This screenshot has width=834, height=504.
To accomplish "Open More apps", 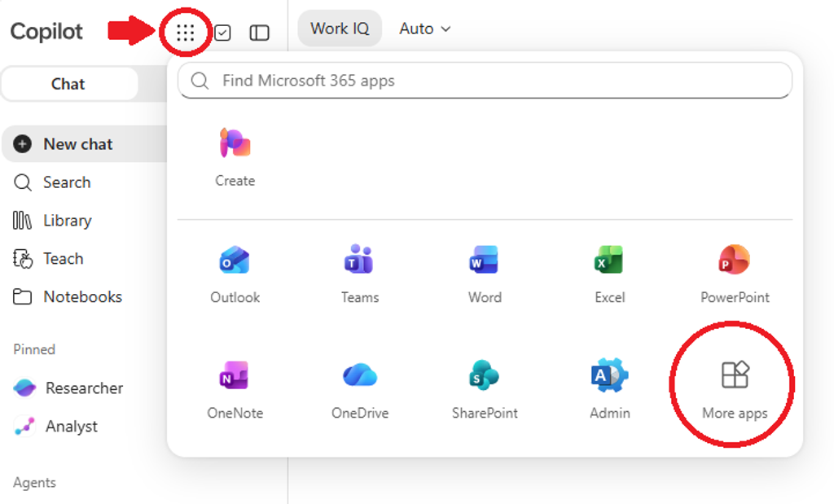I will [735, 390].
